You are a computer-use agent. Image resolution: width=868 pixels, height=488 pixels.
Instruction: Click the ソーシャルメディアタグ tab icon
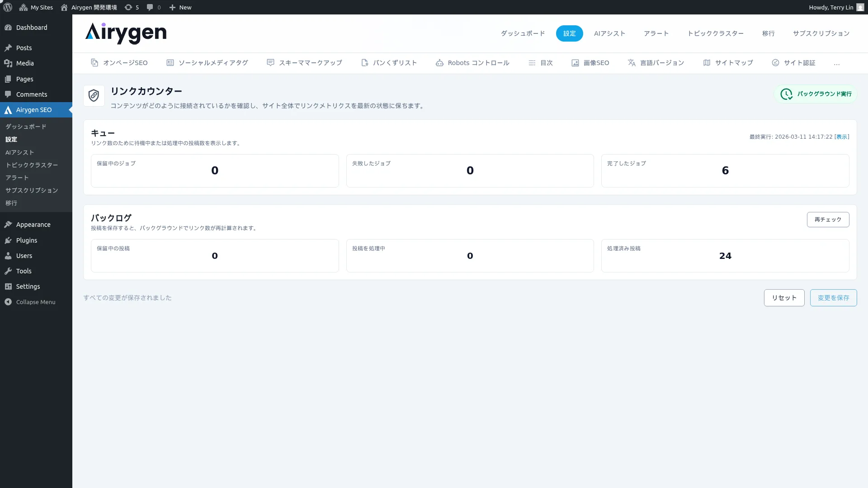(170, 63)
